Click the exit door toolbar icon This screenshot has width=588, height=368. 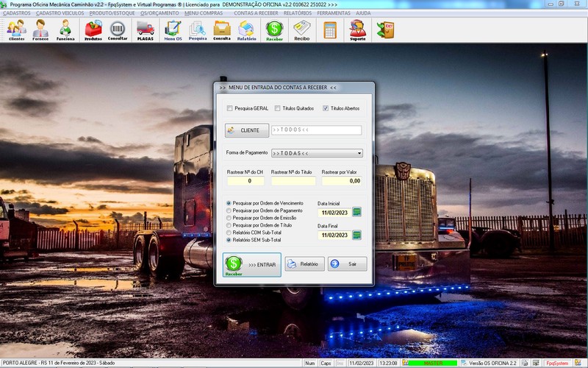point(385,29)
